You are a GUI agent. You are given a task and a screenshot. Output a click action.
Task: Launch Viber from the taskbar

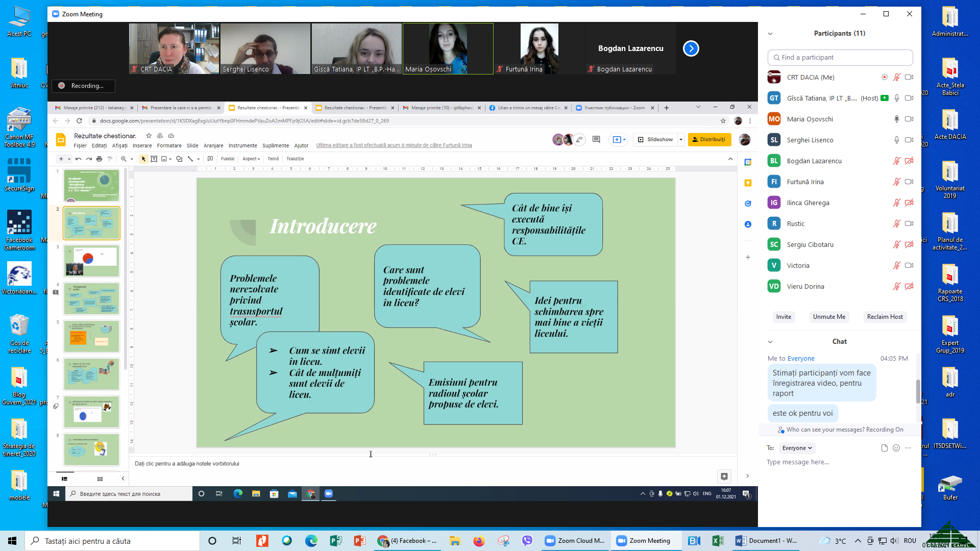[x=527, y=541]
